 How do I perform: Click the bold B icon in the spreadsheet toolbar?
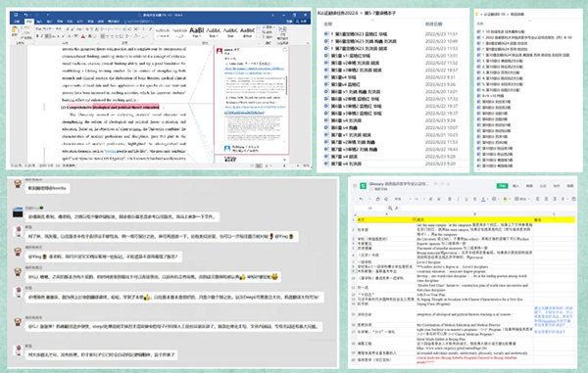450,199
